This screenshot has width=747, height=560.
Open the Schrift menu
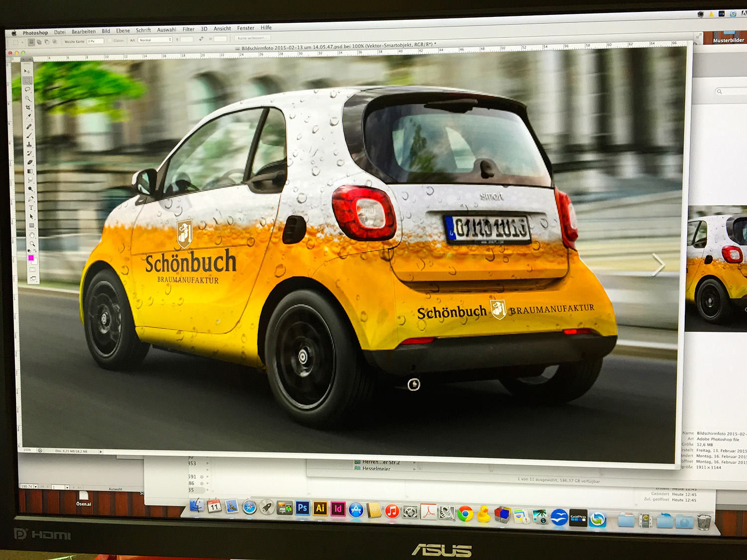point(143,30)
